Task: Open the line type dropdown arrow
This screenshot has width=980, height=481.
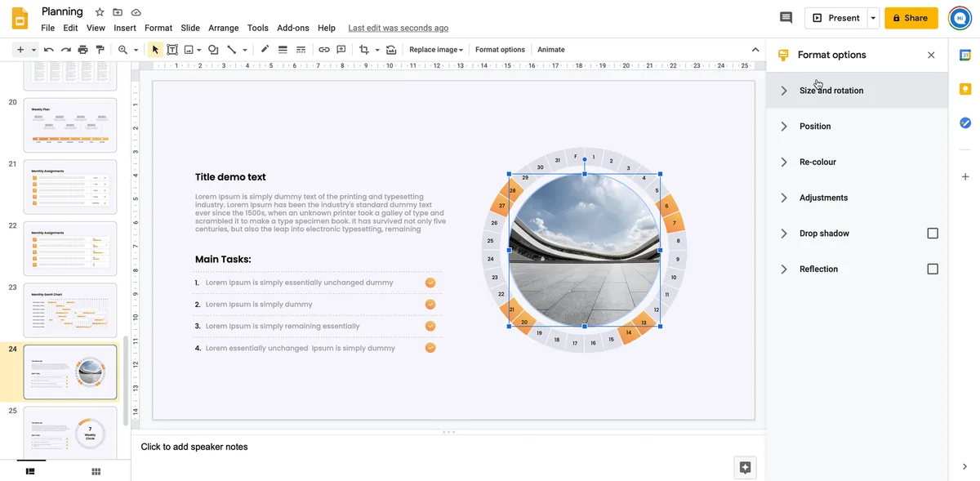Action: 245,50
